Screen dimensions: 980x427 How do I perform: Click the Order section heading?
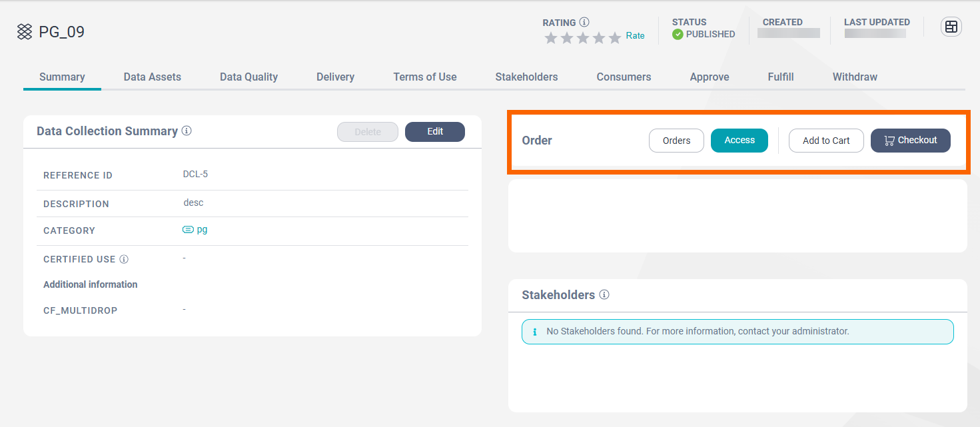coord(537,141)
